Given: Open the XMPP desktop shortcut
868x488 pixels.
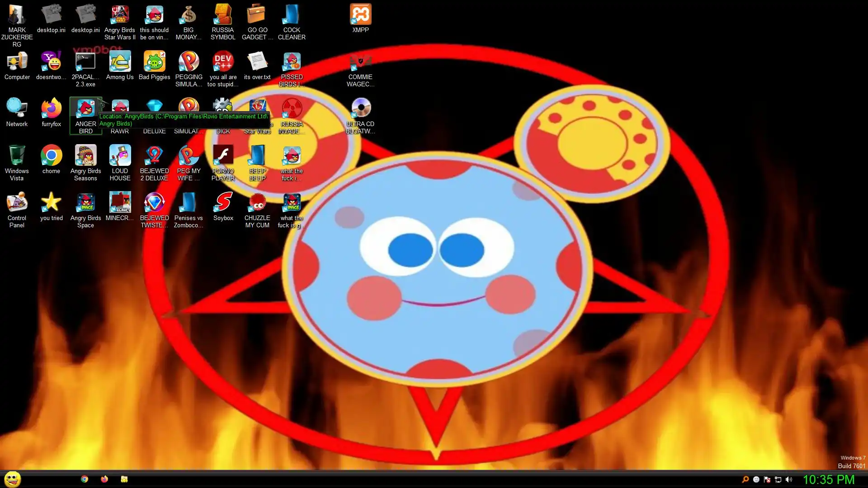Looking at the screenshot, I should tap(360, 15).
